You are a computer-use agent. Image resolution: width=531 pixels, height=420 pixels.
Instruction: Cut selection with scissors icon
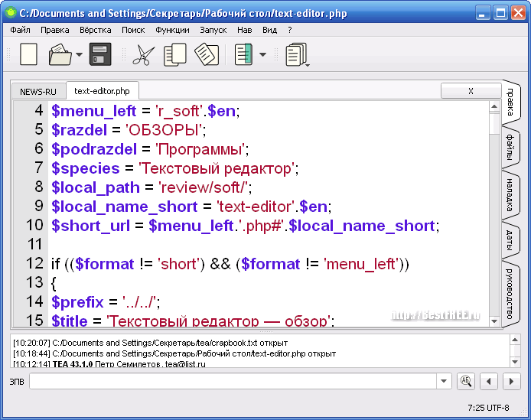click(x=143, y=54)
